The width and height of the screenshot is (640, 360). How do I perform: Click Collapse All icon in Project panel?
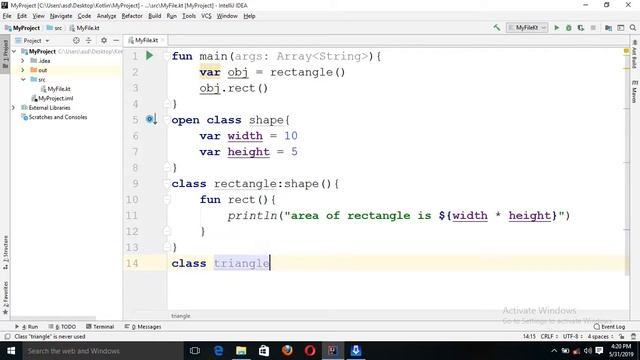point(89,40)
